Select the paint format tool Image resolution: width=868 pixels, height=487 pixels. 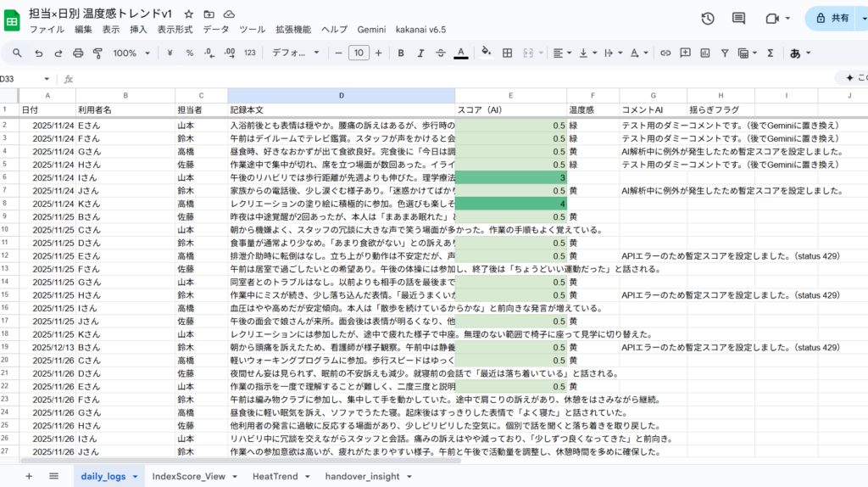[97, 53]
